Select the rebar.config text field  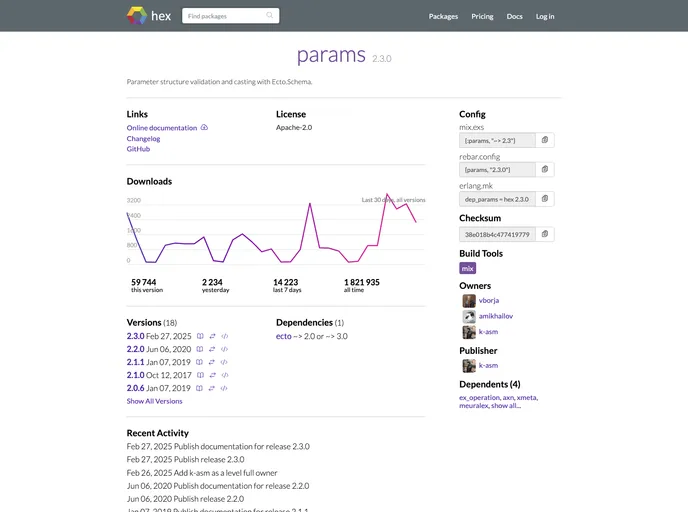point(497,170)
